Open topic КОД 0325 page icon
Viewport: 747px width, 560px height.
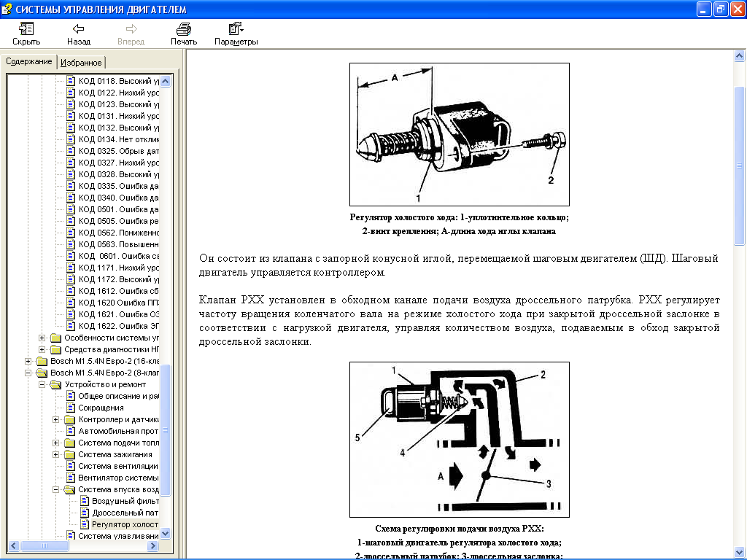[71, 151]
